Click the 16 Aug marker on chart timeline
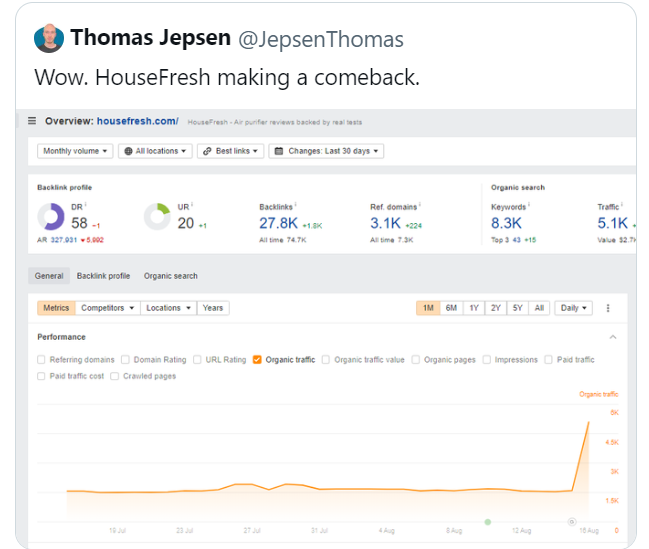 tap(572, 522)
